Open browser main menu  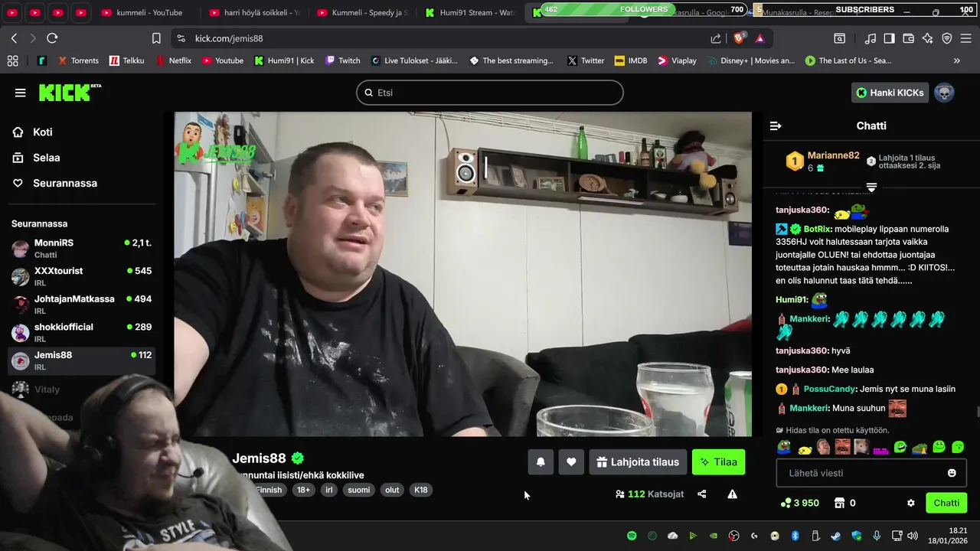[x=966, y=38]
